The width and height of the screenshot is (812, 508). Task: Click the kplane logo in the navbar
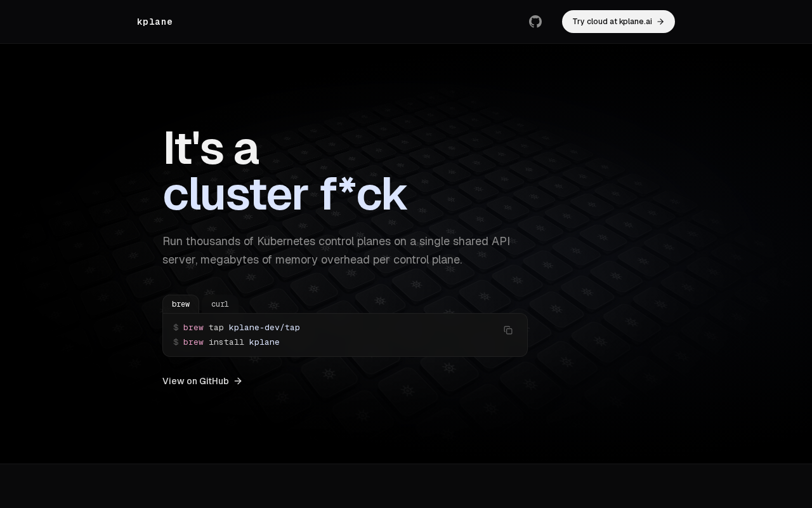click(x=155, y=22)
